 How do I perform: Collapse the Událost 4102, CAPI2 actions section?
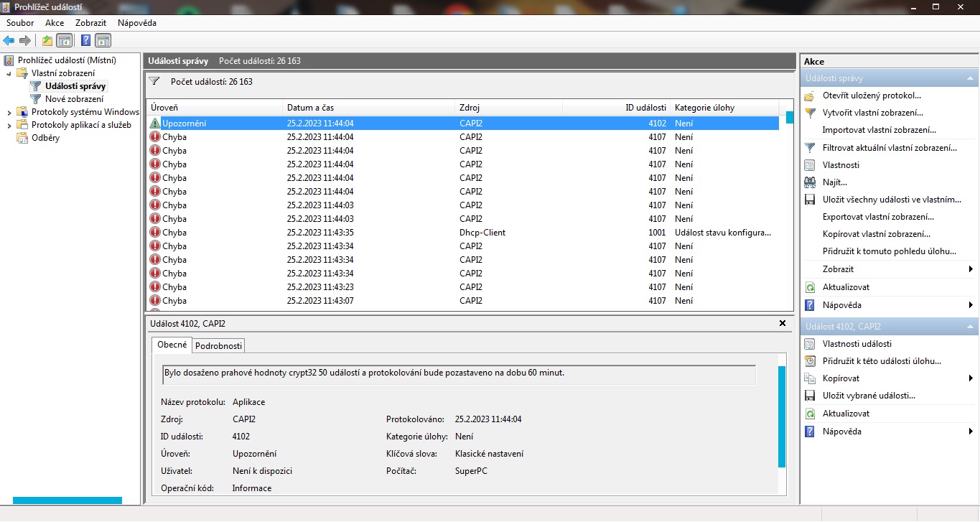click(x=971, y=327)
